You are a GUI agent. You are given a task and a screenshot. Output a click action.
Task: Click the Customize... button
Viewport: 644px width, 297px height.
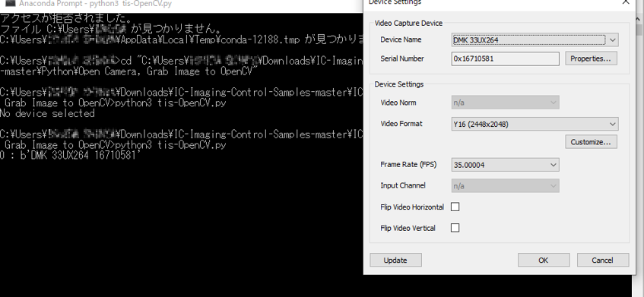[x=591, y=142]
